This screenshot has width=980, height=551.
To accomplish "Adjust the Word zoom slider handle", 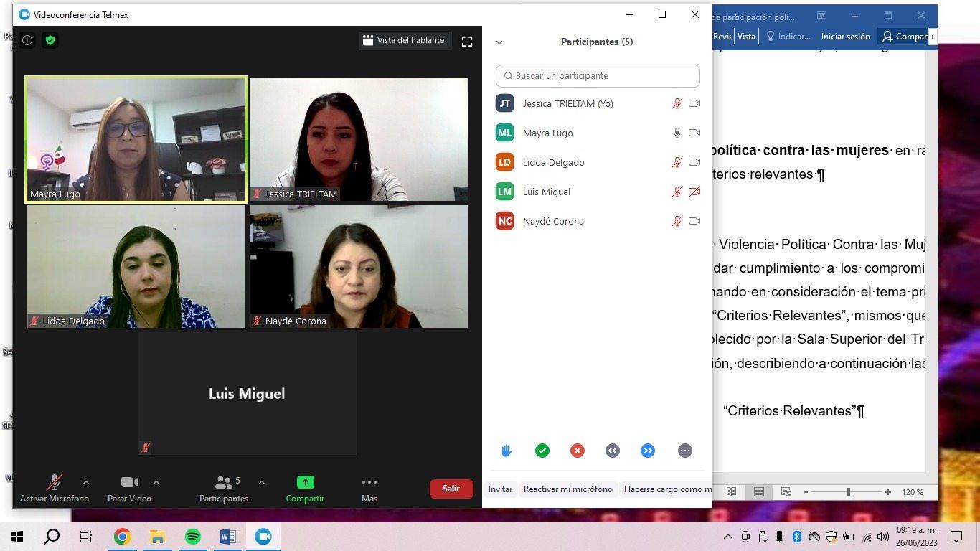I will point(849,492).
